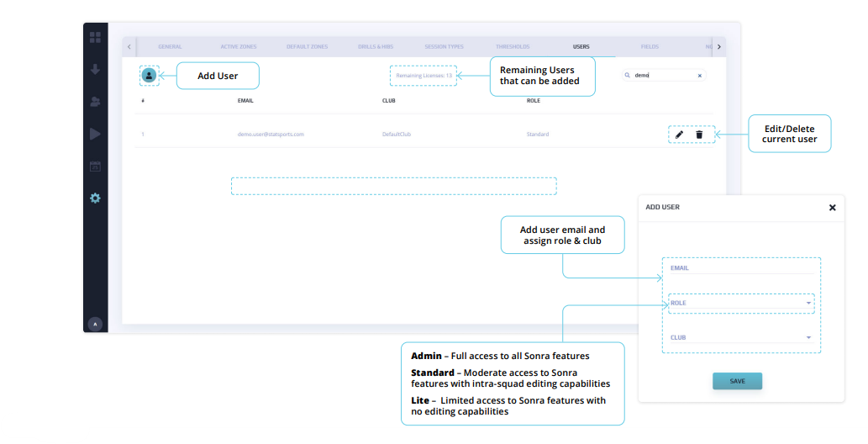Click the download arrow icon in sidebar
The height and width of the screenshot is (444, 868).
point(95,69)
